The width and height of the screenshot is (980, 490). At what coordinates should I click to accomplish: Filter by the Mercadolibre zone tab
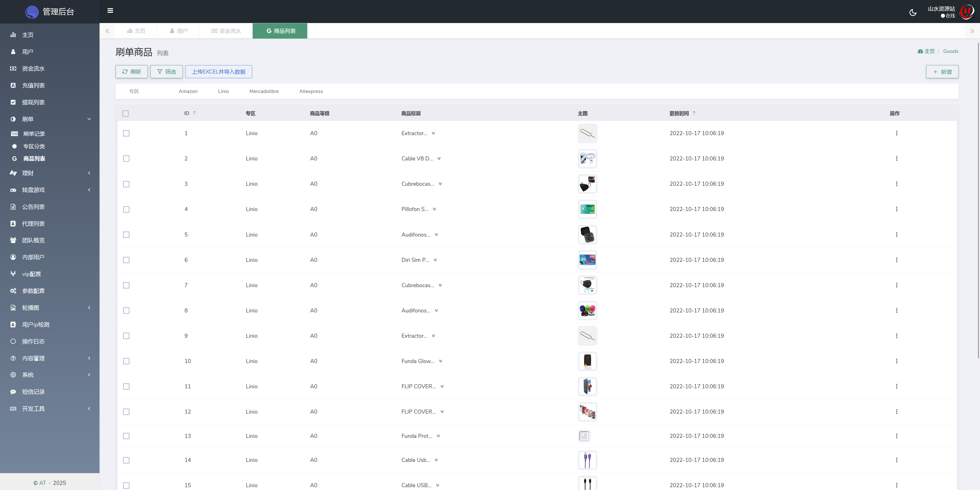264,91
